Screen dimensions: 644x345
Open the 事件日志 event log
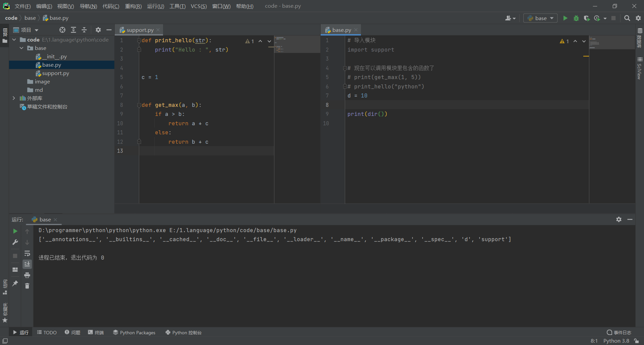tap(619, 332)
